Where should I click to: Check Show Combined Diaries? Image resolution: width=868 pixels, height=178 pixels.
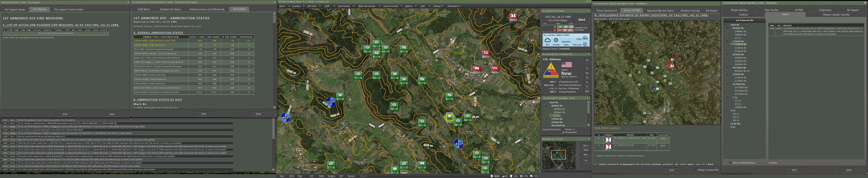click(731, 163)
